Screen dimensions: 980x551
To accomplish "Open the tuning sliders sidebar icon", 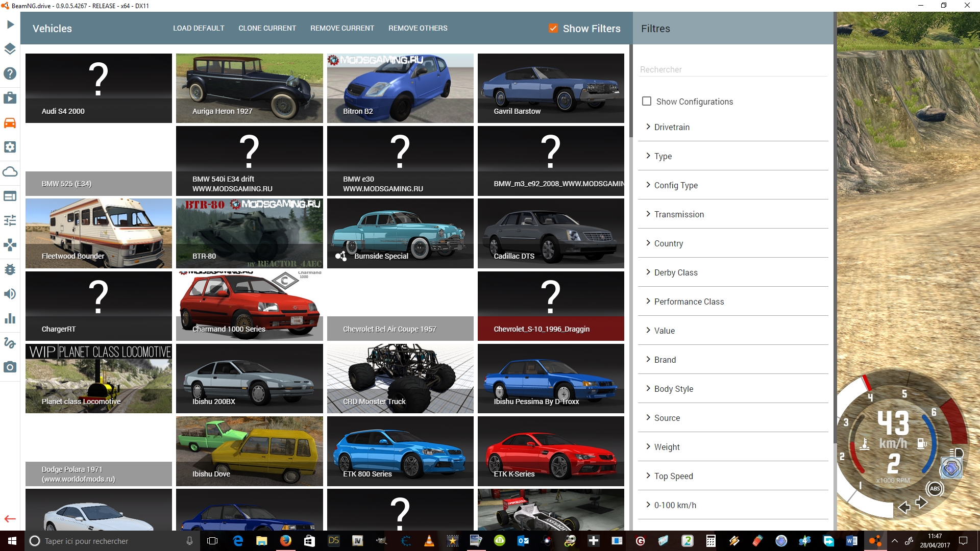I will tap(10, 220).
